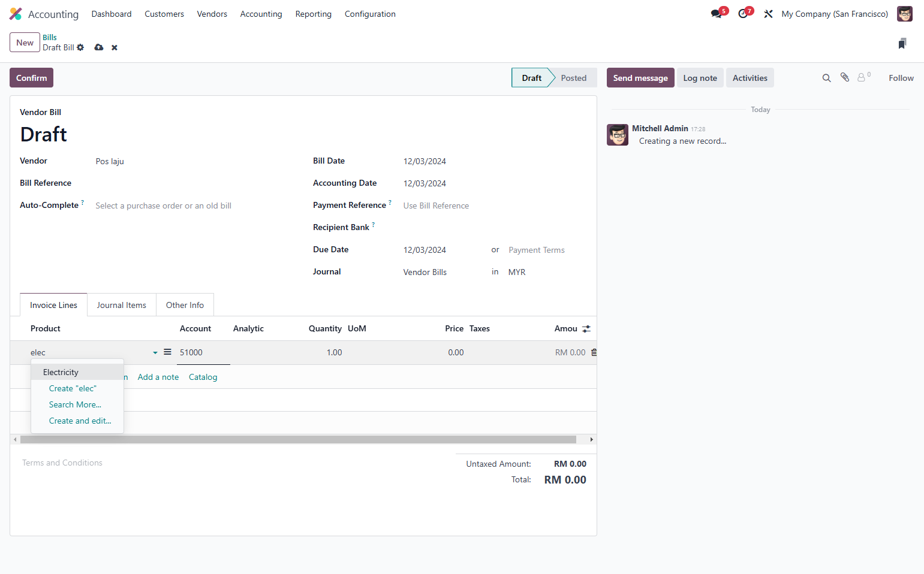
Task: Open column settings adjust icon
Action: 586,329
